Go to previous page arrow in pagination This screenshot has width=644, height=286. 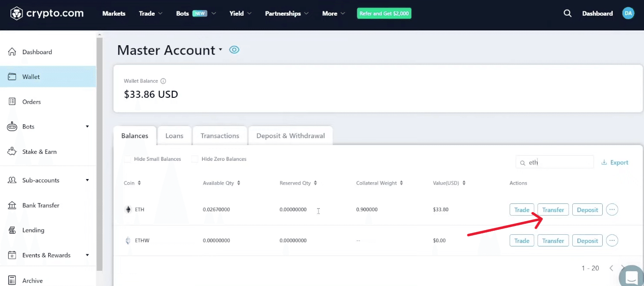611,268
